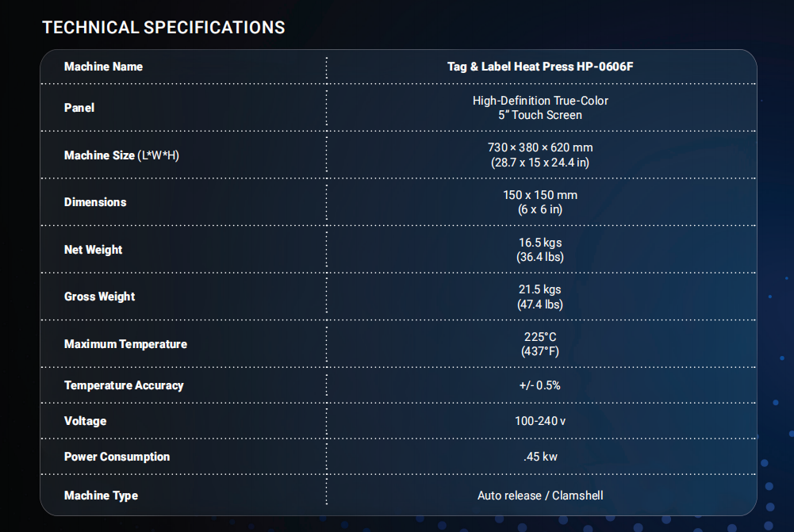Click the 21.5 kgs value
The image size is (794, 532).
[540, 289]
